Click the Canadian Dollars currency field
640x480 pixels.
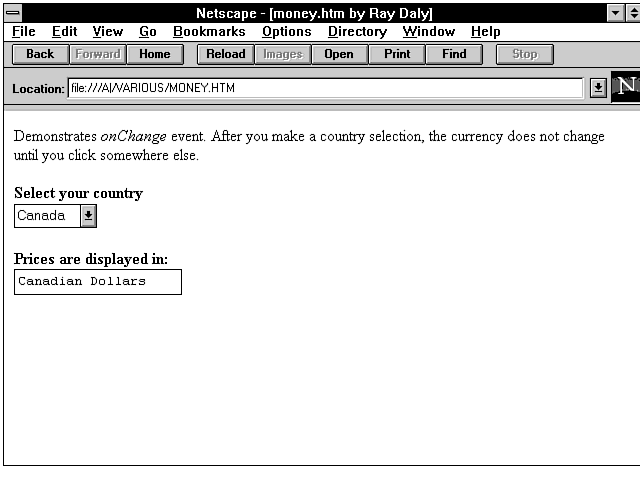[x=98, y=282]
